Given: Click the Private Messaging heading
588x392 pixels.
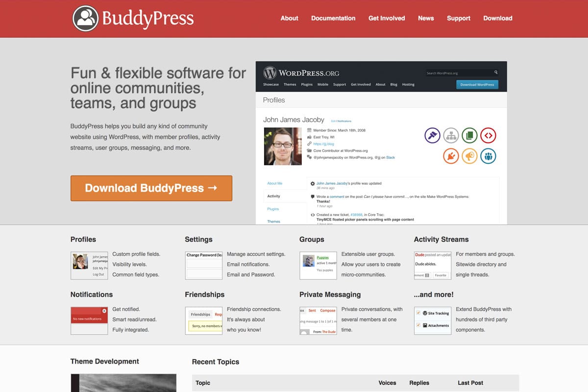Looking at the screenshot, I should pos(330,294).
